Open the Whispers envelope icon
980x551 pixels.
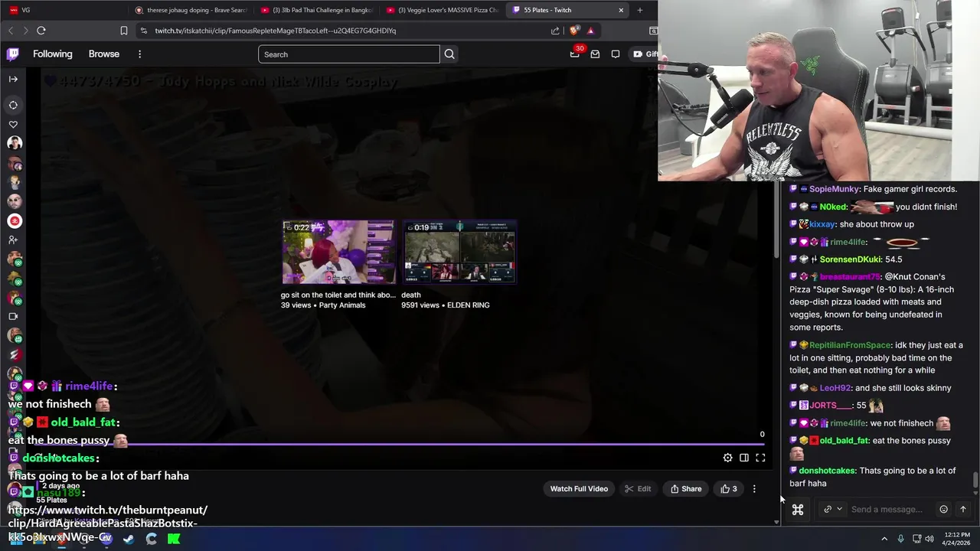tap(595, 54)
